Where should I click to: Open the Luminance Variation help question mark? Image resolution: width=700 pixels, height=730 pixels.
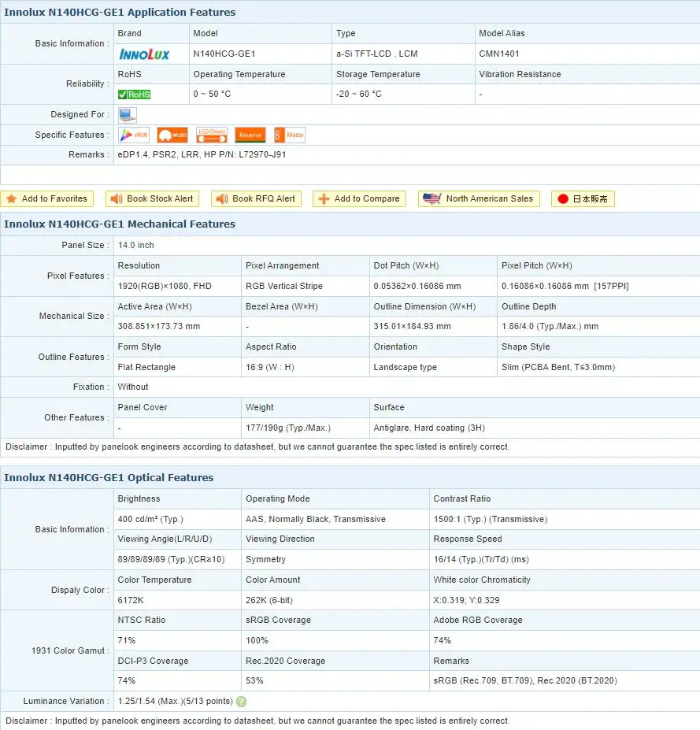[241, 702]
